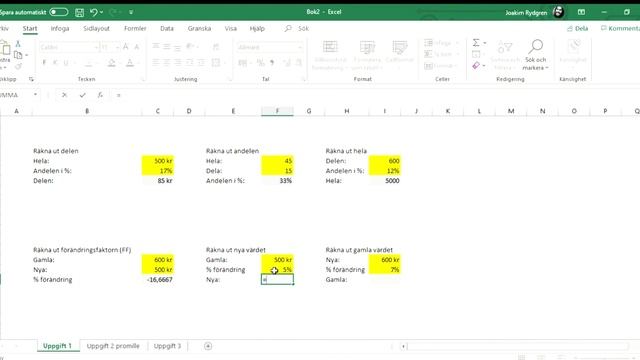The image size is (640, 360).
Task: Select the 5% förändring cell
Action: click(x=277, y=270)
